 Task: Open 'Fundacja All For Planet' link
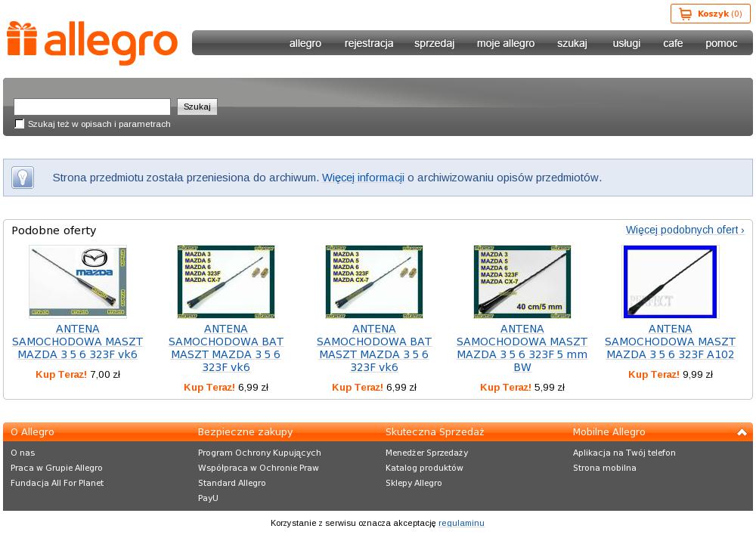click(57, 483)
